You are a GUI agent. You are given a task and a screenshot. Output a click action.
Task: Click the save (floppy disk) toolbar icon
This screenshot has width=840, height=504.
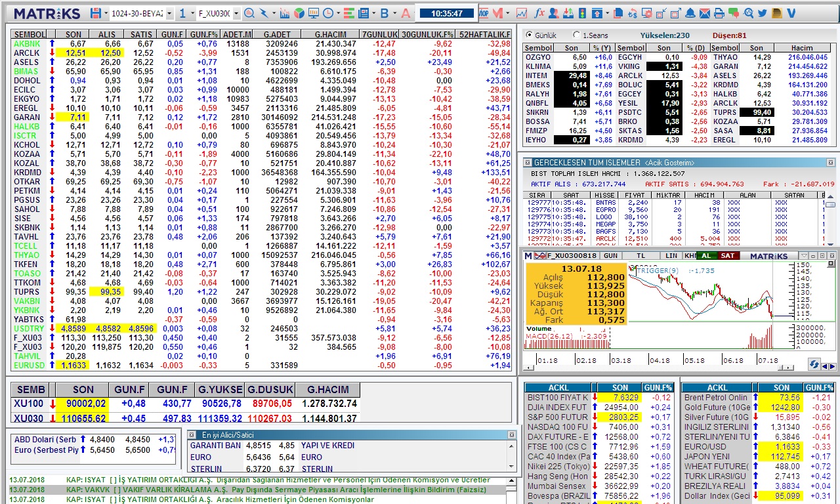(96, 13)
